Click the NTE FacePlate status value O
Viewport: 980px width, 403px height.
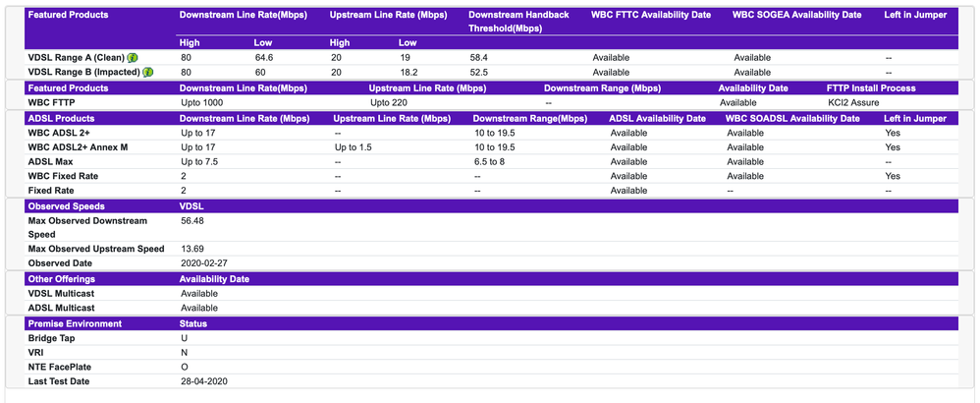click(x=185, y=367)
